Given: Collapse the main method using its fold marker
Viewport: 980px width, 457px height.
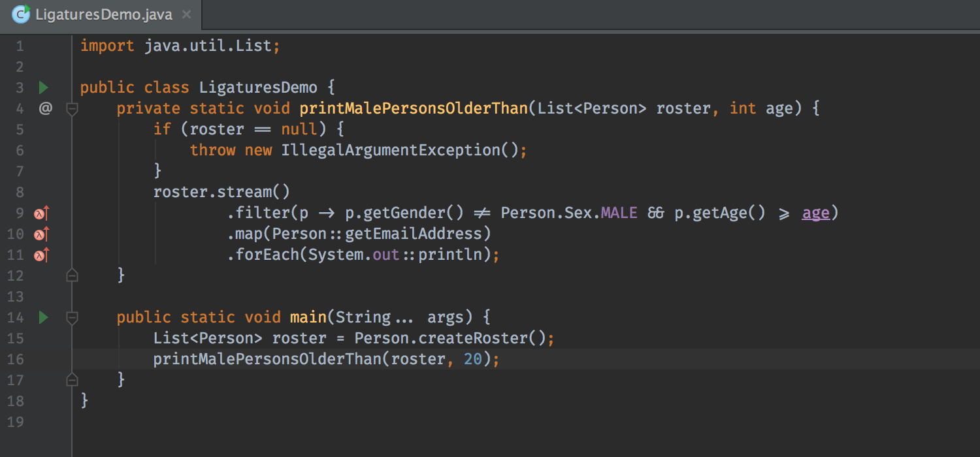Looking at the screenshot, I should (72, 317).
